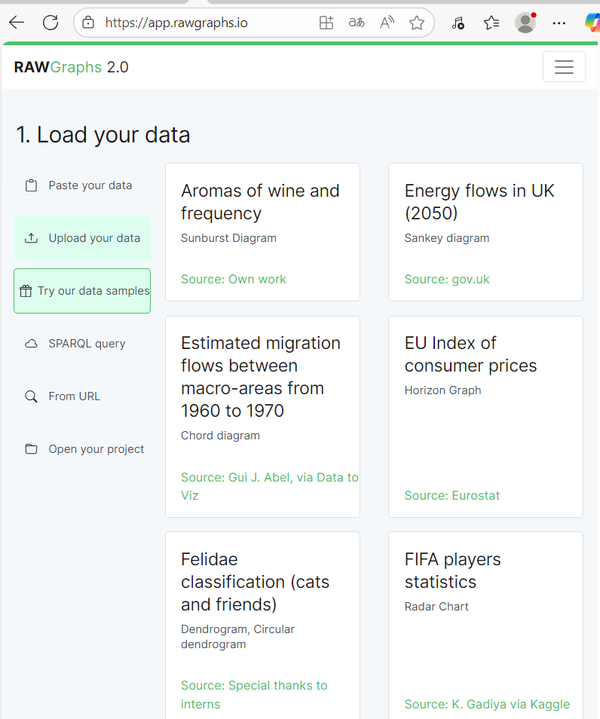This screenshot has width=600, height=719.
Task: Click the clipboard icon beside Paste your data
Action: [31, 185]
